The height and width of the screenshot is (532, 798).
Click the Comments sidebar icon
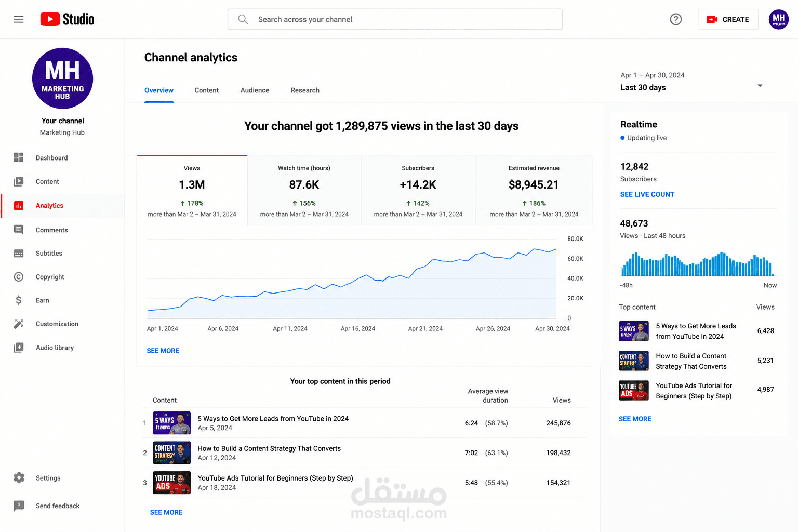(19, 230)
